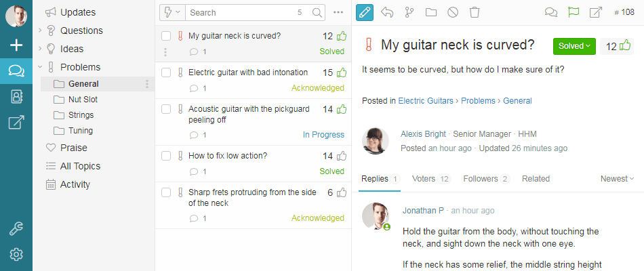Click the block/ban circle icon
The width and height of the screenshot is (644, 271).
[453, 12]
